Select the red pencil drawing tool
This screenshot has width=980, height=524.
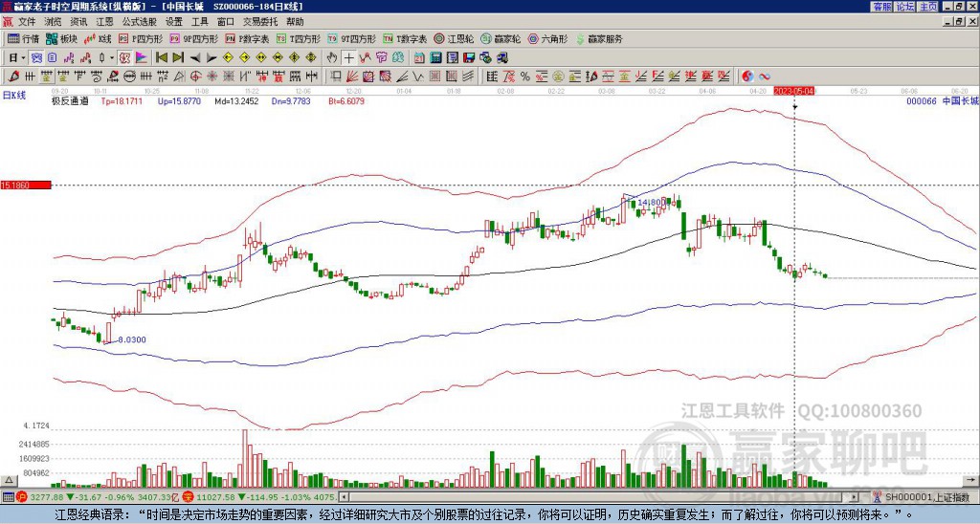(12, 76)
